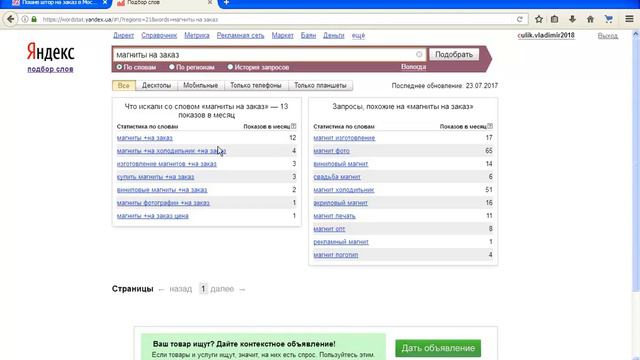This screenshot has width=640, height=360.
Task: Switch to the Только телефоны tab
Action: point(256,85)
